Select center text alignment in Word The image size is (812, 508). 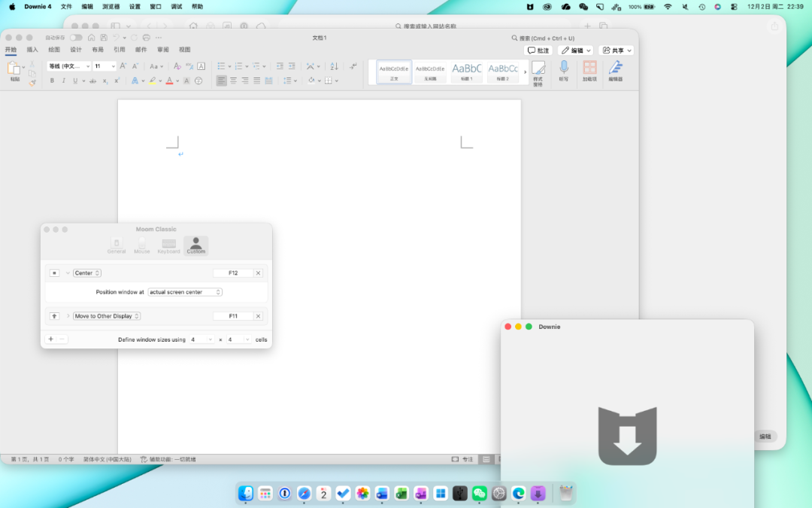click(233, 81)
